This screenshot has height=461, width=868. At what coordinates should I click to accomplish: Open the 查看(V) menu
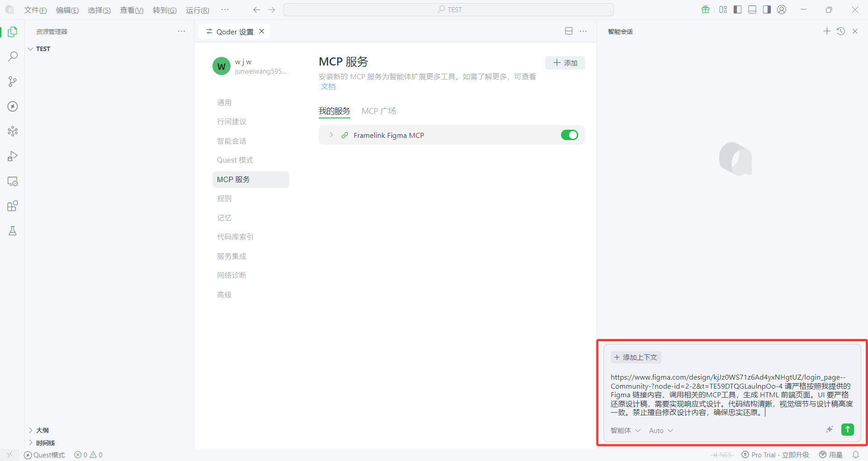coord(132,10)
